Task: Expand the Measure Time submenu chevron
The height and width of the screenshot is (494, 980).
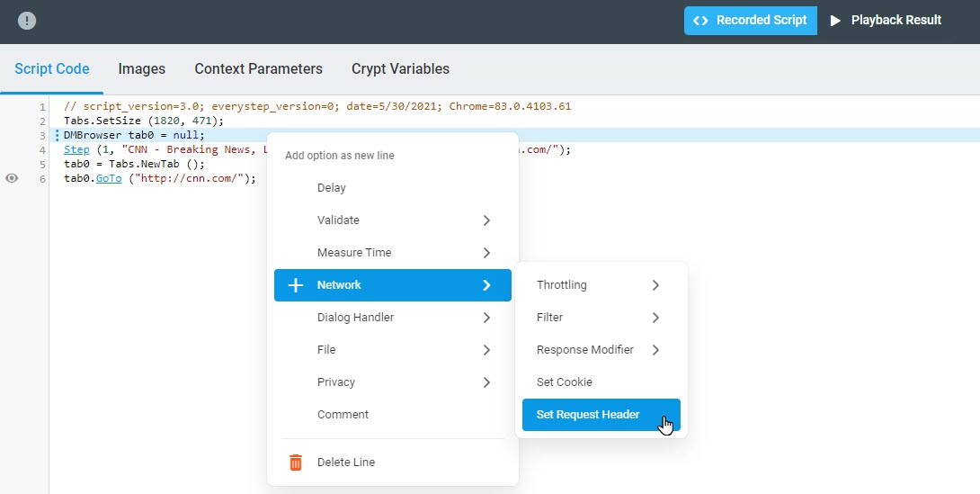Action: coord(486,253)
